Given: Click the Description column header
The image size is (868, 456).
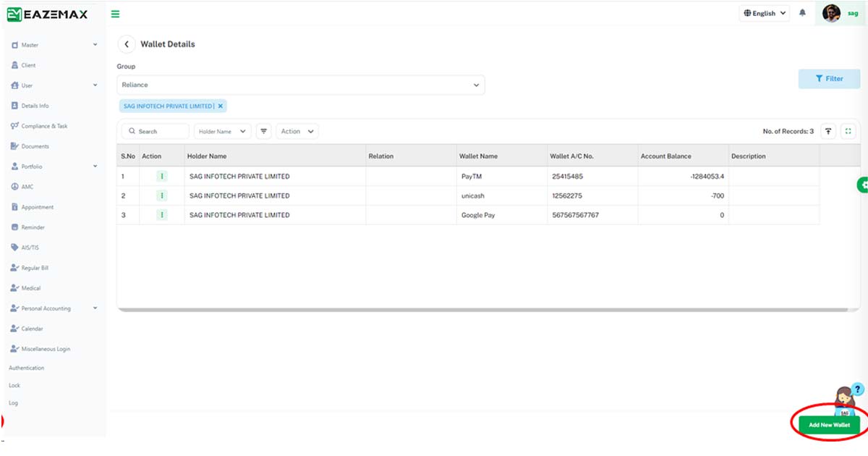Looking at the screenshot, I should pyautogui.click(x=774, y=156).
